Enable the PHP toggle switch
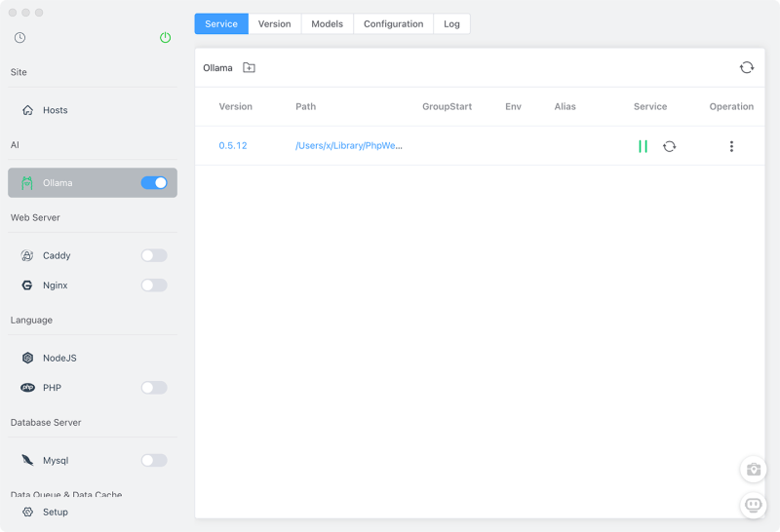The height and width of the screenshot is (532, 780). pyautogui.click(x=154, y=388)
